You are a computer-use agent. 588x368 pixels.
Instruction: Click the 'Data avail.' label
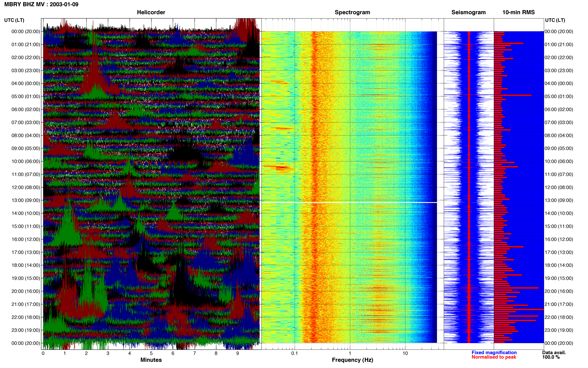(554, 352)
